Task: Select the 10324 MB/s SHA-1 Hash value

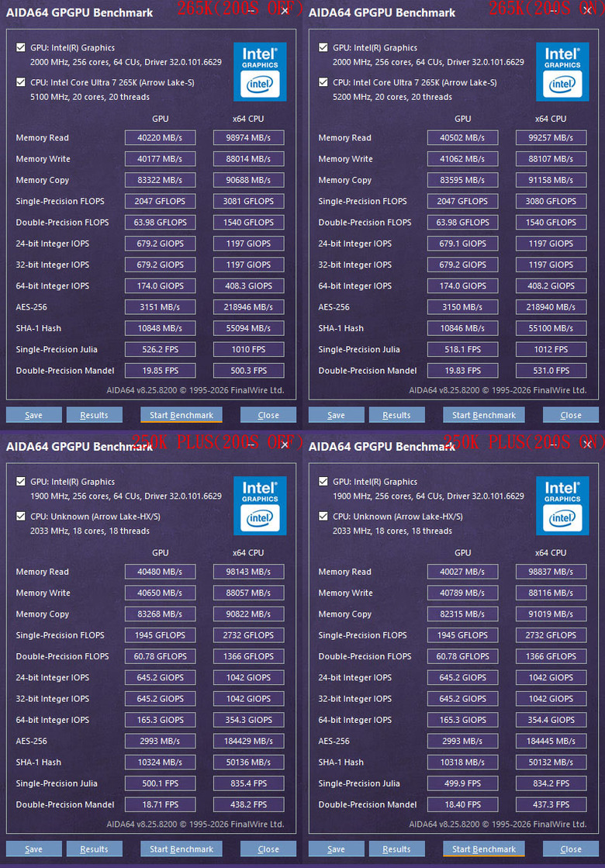Action: (x=160, y=763)
